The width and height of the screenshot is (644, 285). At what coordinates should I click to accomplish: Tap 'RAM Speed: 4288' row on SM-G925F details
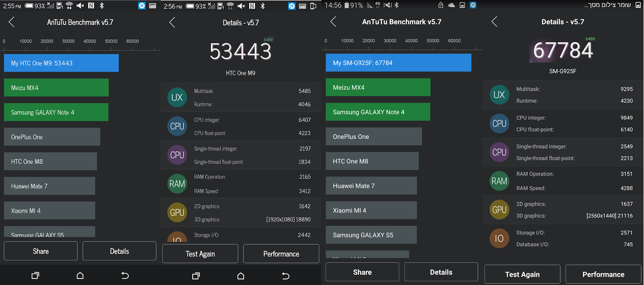(574, 188)
